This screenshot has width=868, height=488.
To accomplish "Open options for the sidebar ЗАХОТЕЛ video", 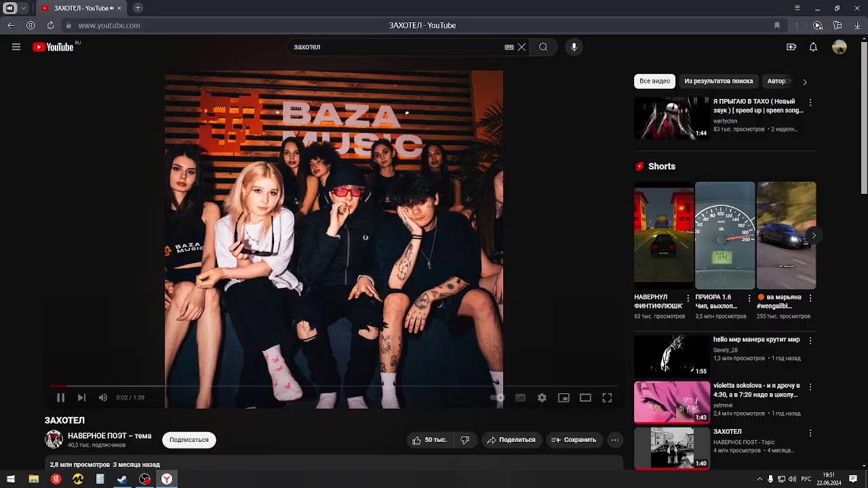I will (x=810, y=433).
